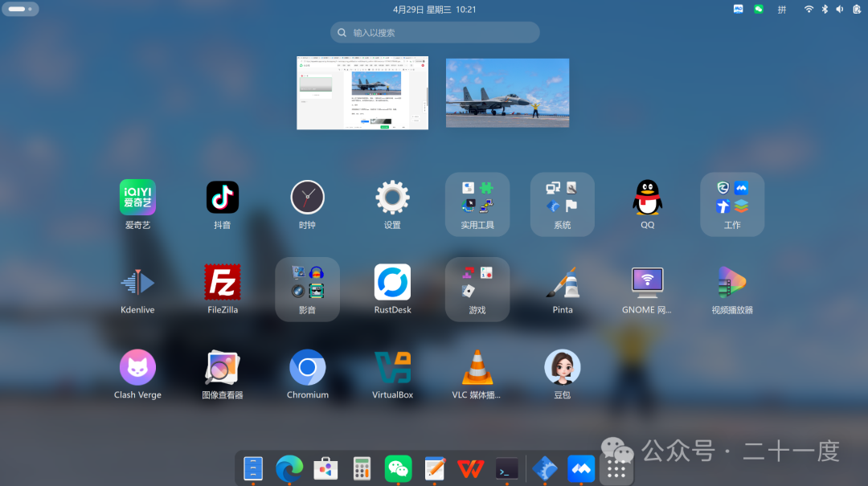Open the 影音 app folder

tap(307, 289)
